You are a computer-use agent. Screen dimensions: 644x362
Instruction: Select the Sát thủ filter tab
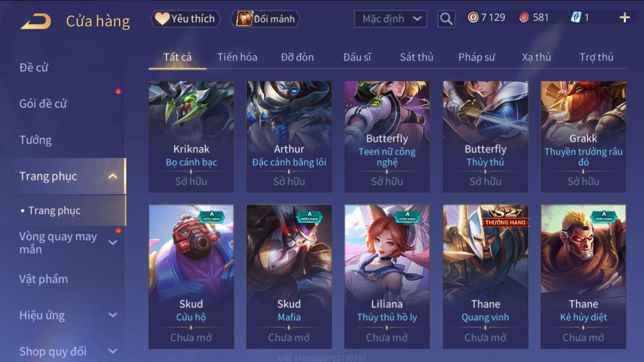coord(417,57)
